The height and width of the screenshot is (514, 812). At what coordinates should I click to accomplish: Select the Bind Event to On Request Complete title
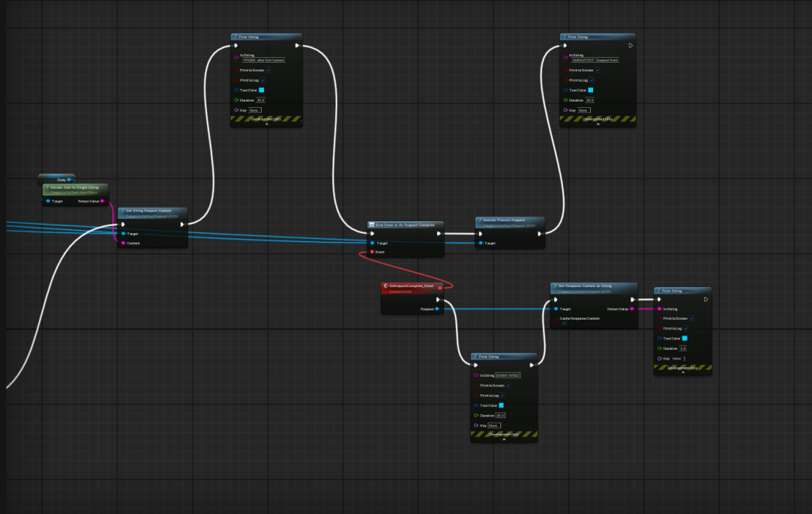pos(404,224)
